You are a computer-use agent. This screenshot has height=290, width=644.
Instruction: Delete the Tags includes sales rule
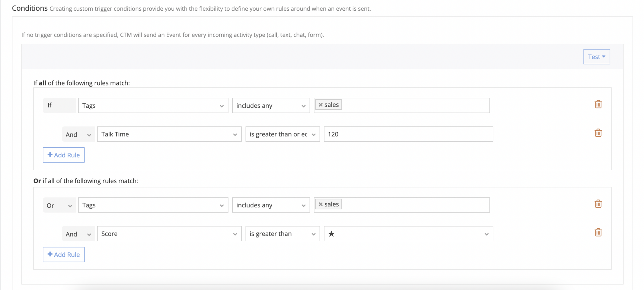tap(598, 104)
